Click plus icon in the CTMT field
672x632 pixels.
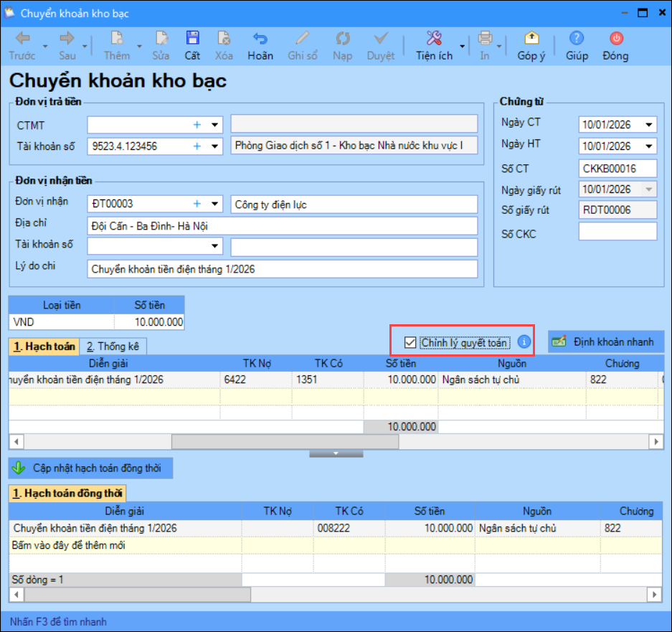tap(197, 125)
